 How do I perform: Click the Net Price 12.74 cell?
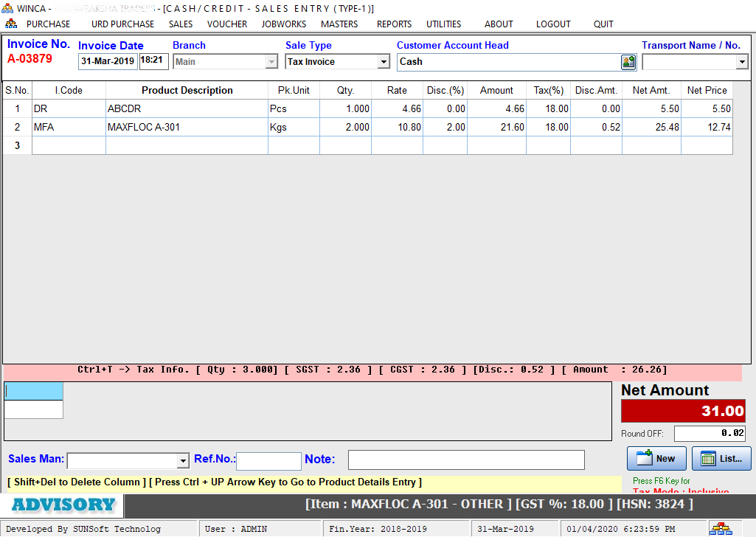point(707,128)
